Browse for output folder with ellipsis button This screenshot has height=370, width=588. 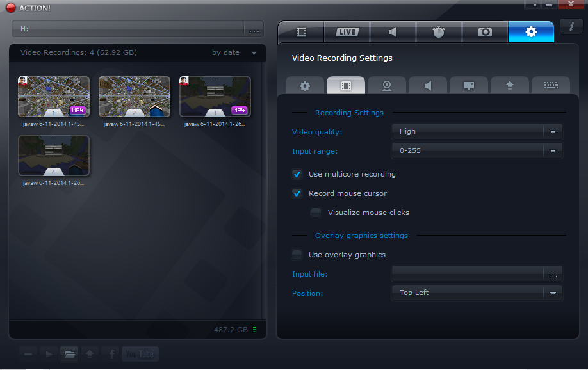(x=254, y=29)
